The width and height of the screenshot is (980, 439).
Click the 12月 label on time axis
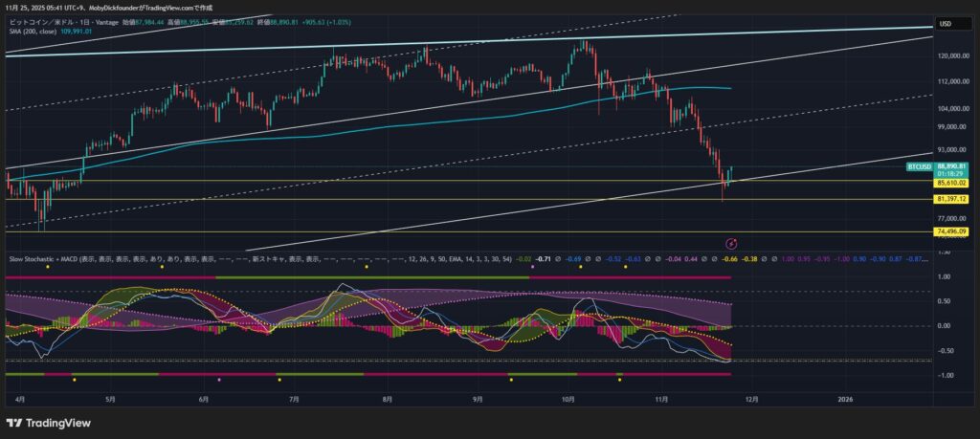751,397
